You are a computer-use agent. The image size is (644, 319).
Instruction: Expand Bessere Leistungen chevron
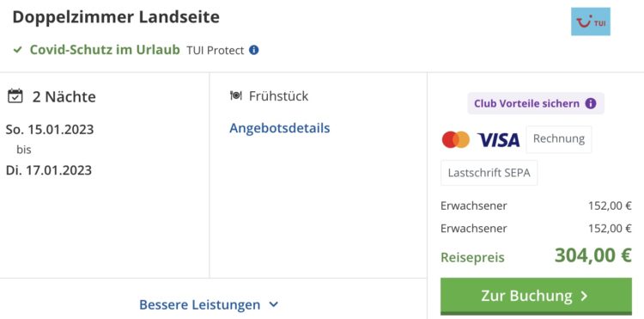274,304
